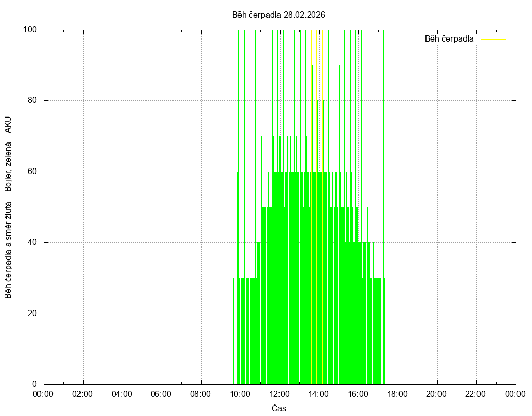Click the 18:00 time tick label

(397, 394)
